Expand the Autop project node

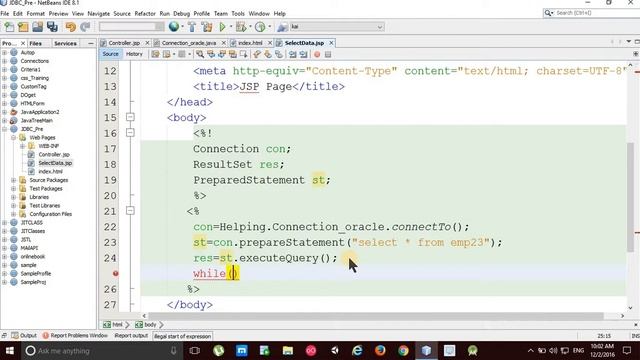coord(5,52)
